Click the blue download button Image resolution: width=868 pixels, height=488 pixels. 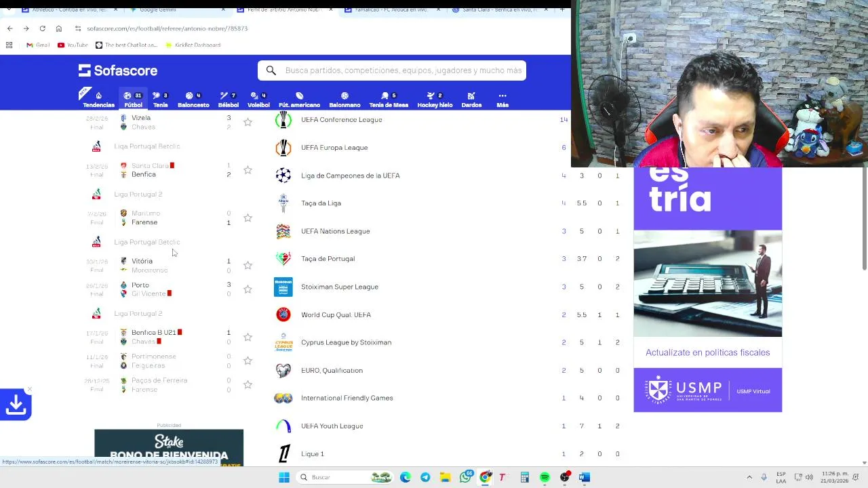pyautogui.click(x=16, y=405)
